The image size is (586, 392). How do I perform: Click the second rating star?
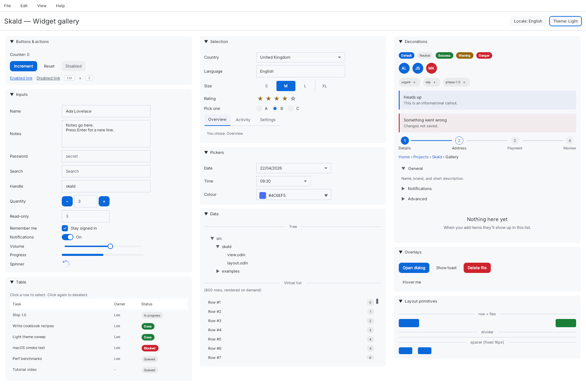268,99
